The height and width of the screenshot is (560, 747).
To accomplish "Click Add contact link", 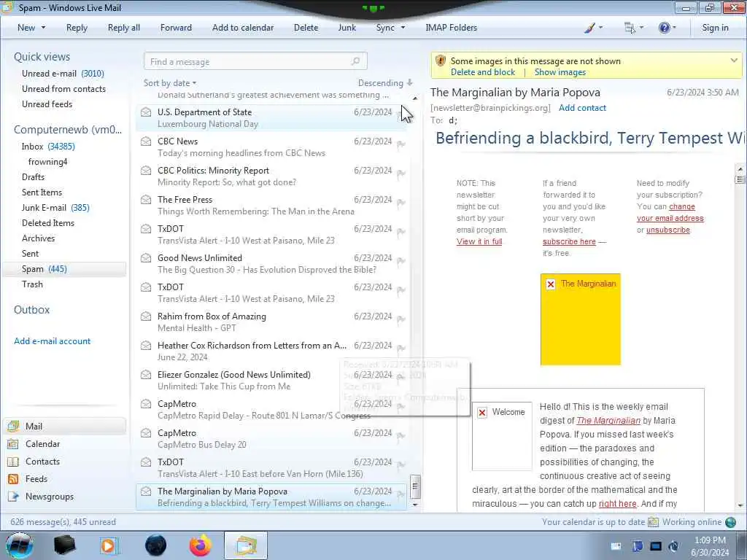I will click(582, 108).
